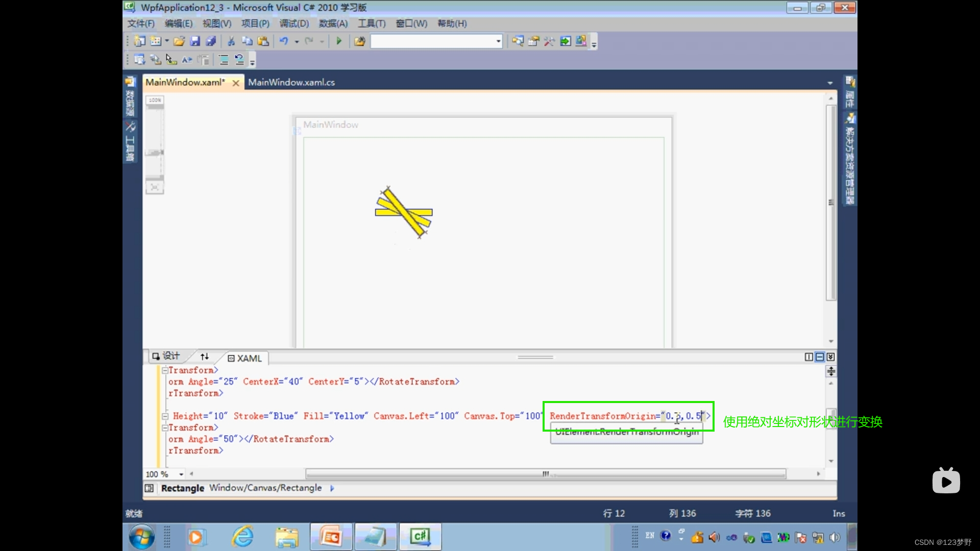This screenshot has height=551, width=980.
Task: Click the Copy icon
Action: point(247,41)
